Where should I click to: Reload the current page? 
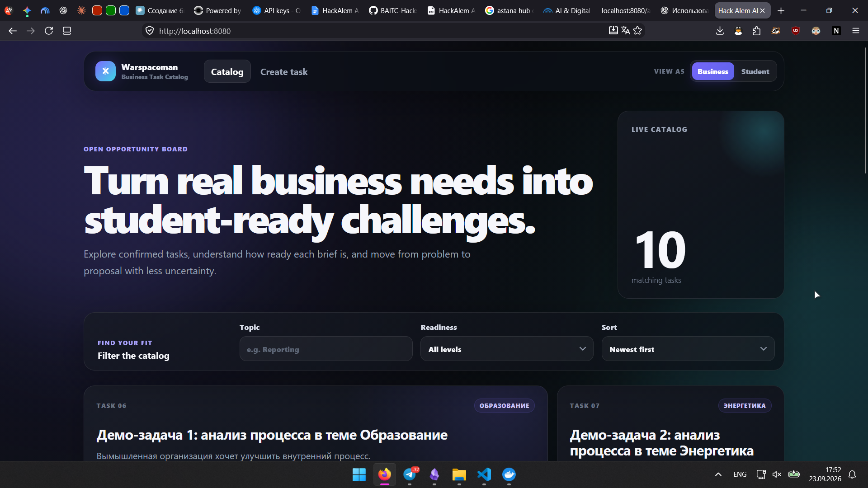[49, 31]
